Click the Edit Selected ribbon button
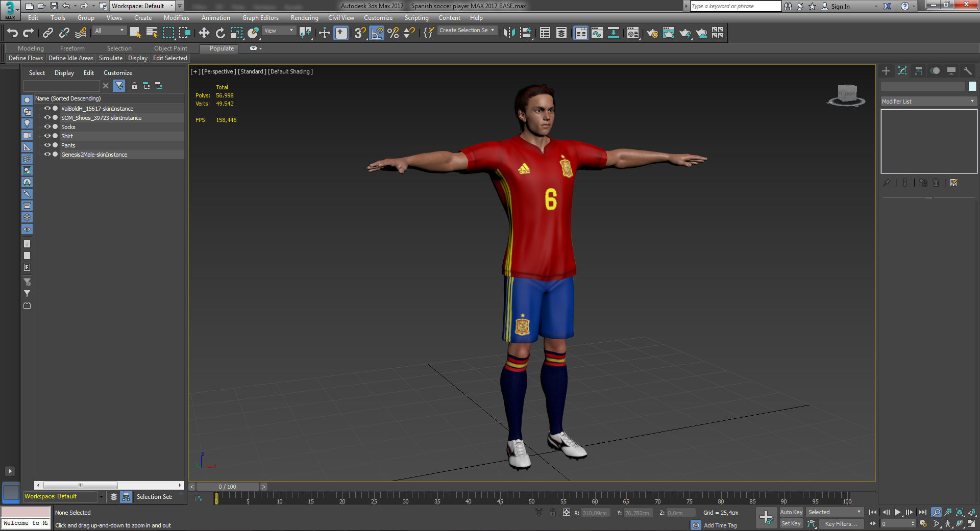Viewport: 980px width, 531px height. coord(170,58)
